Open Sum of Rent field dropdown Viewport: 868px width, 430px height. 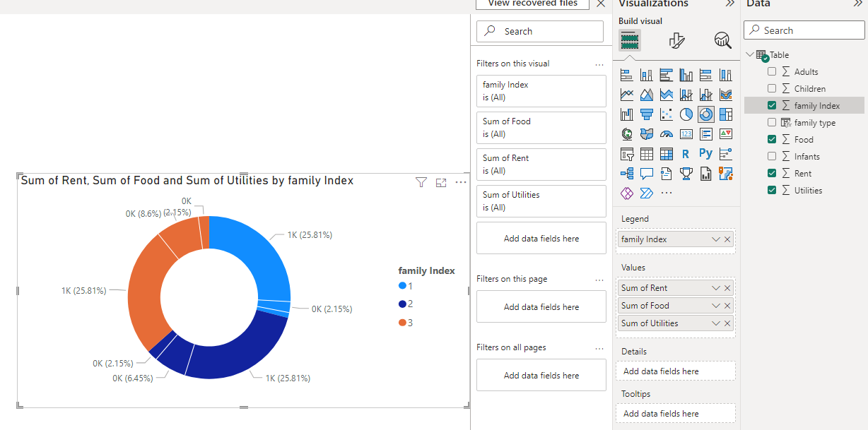(716, 288)
